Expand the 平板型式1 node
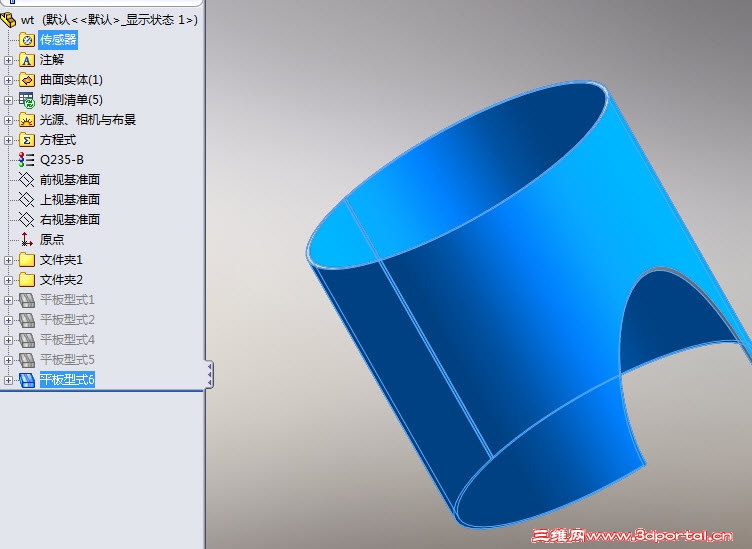Image resolution: width=752 pixels, height=549 pixels. (8, 301)
